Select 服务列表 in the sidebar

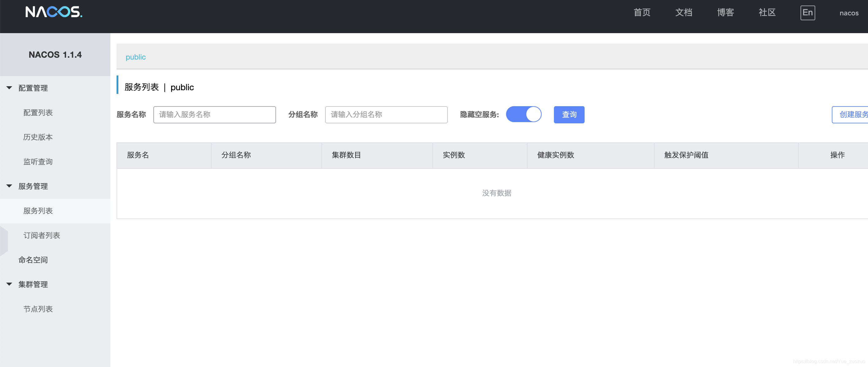coord(38,211)
